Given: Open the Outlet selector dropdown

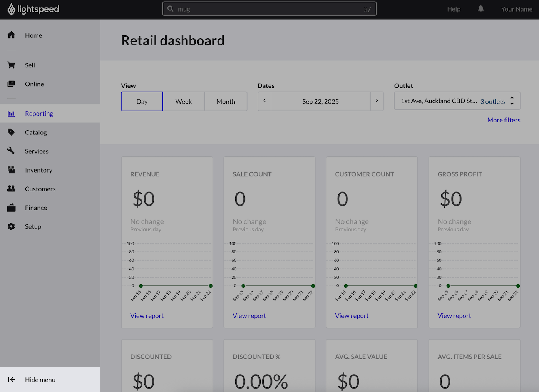Looking at the screenshot, I should coord(457,101).
